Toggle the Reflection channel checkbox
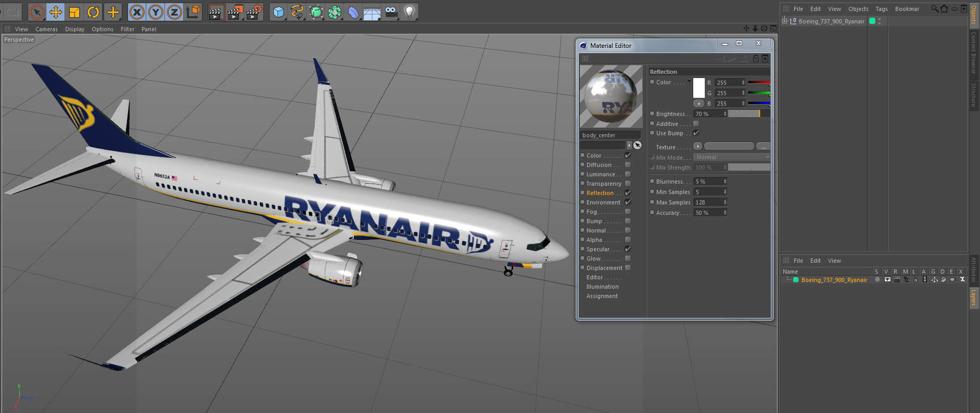The height and width of the screenshot is (413, 980). click(x=628, y=193)
